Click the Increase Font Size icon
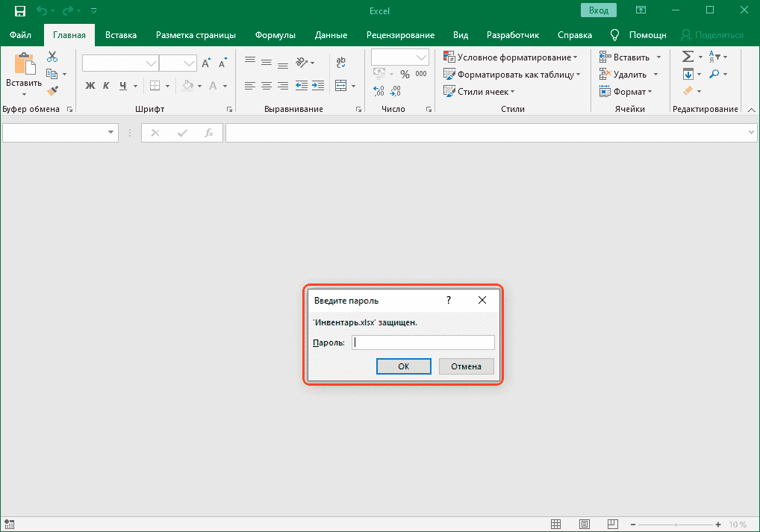This screenshot has height=532, width=760. tap(207, 63)
